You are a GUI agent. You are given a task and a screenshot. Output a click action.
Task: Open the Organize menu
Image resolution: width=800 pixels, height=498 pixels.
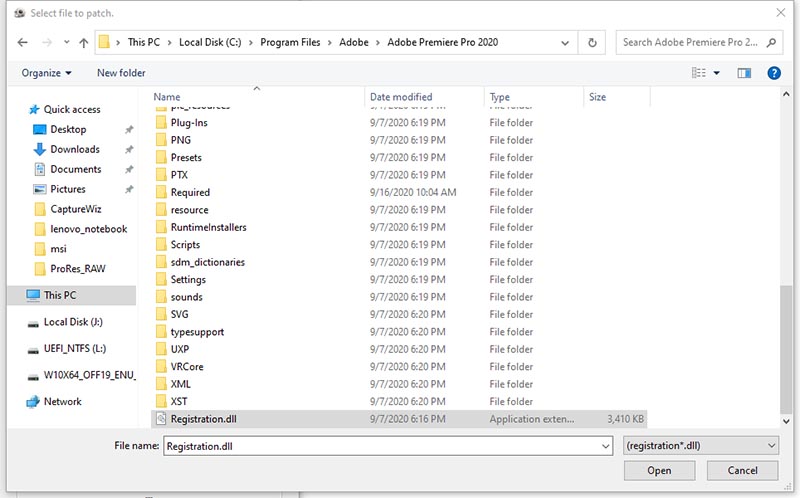pyautogui.click(x=46, y=73)
